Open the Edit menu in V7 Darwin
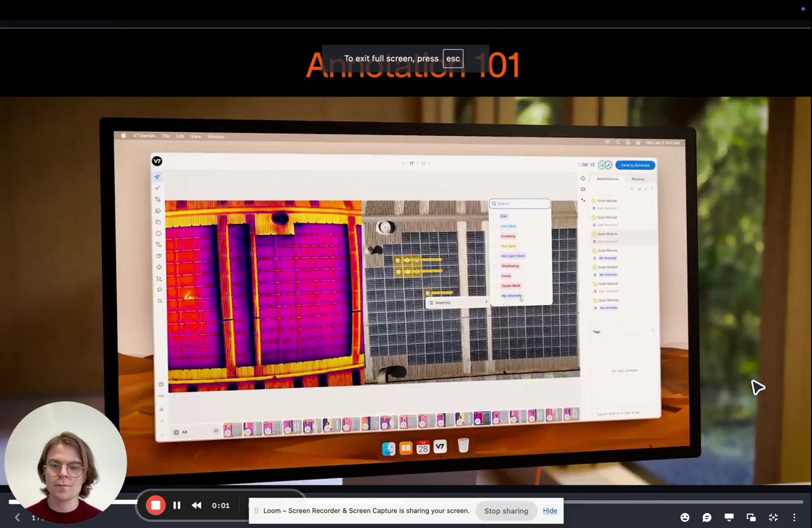The image size is (812, 528). click(180, 136)
